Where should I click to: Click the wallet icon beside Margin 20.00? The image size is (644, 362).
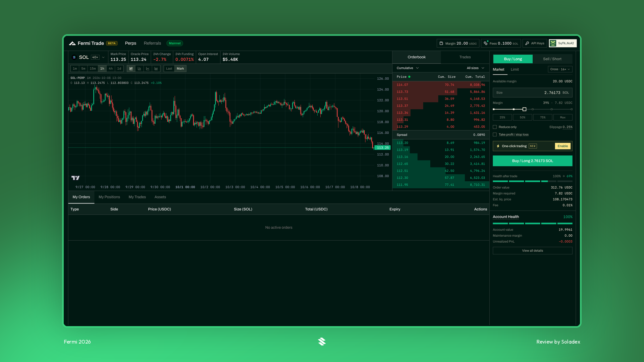[441, 43]
